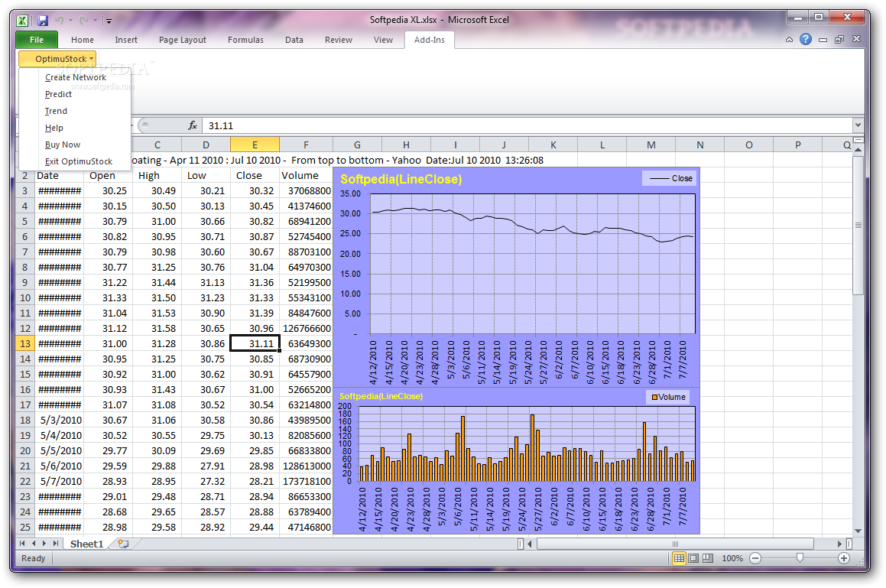
Task: Click the Excel application icon in title bar
Action: (x=23, y=21)
